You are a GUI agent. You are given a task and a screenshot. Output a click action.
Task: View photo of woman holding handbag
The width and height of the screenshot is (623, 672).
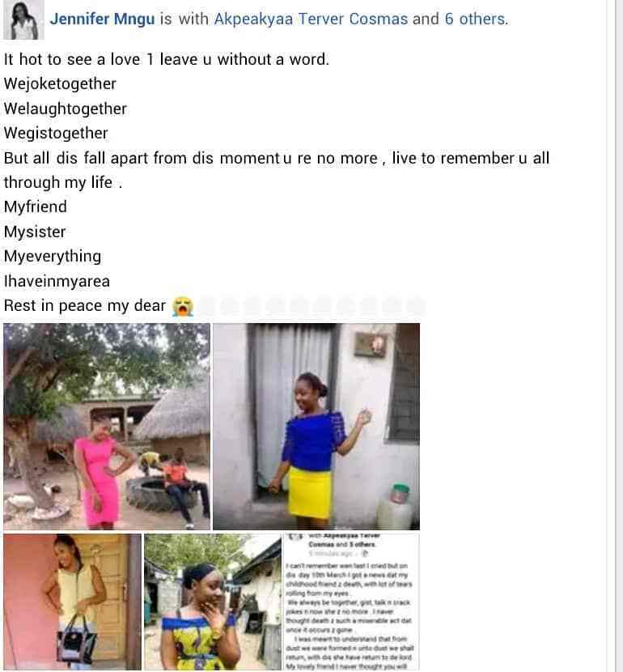pyautogui.click(x=72, y=602)
